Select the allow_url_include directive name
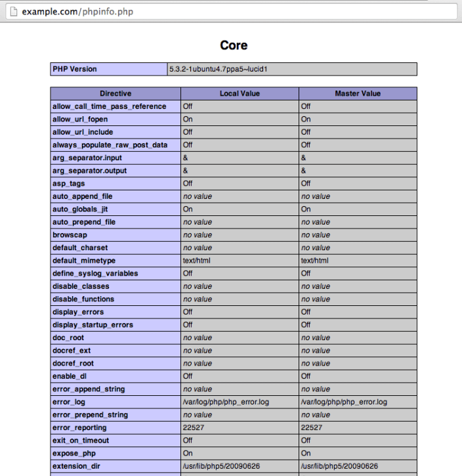The image size is (462, 476). (83, 132)
